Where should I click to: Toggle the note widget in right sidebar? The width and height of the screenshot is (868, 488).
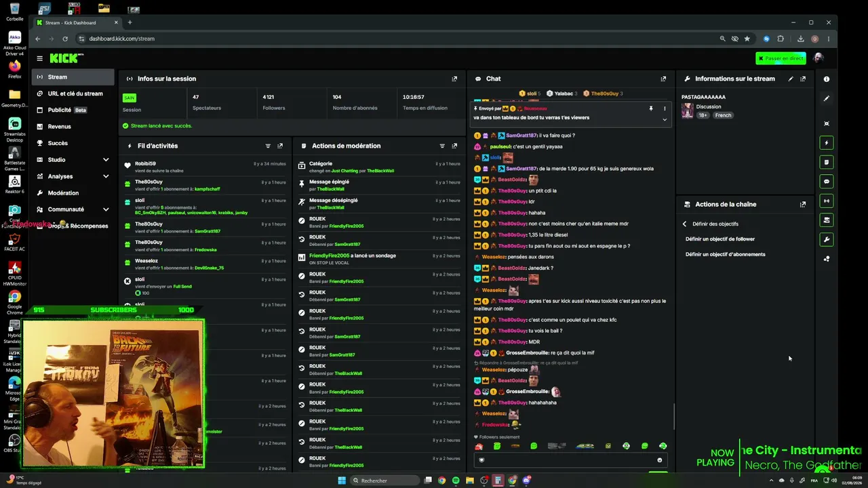pos(827,163)
